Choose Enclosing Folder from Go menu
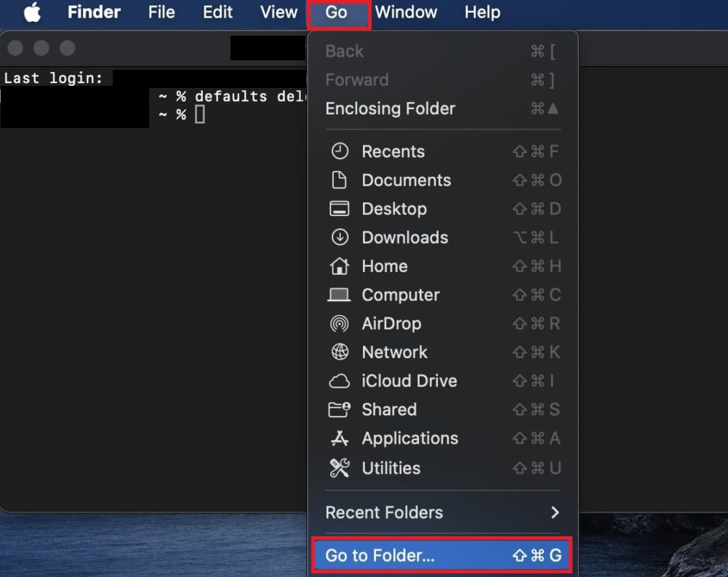This screenshot has width=728, height=577. pos(442,108)
